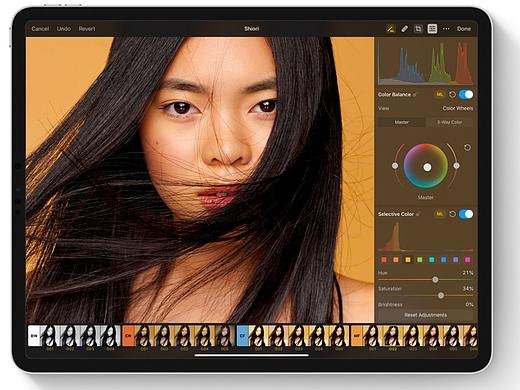The width and height of the screenshot is (520, 390).
Task: Tap the ML button for Selective Color
Action: coord(440,214)
